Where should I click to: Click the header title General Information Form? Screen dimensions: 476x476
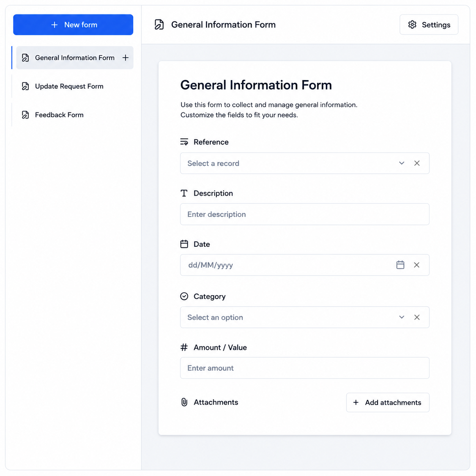224,25
